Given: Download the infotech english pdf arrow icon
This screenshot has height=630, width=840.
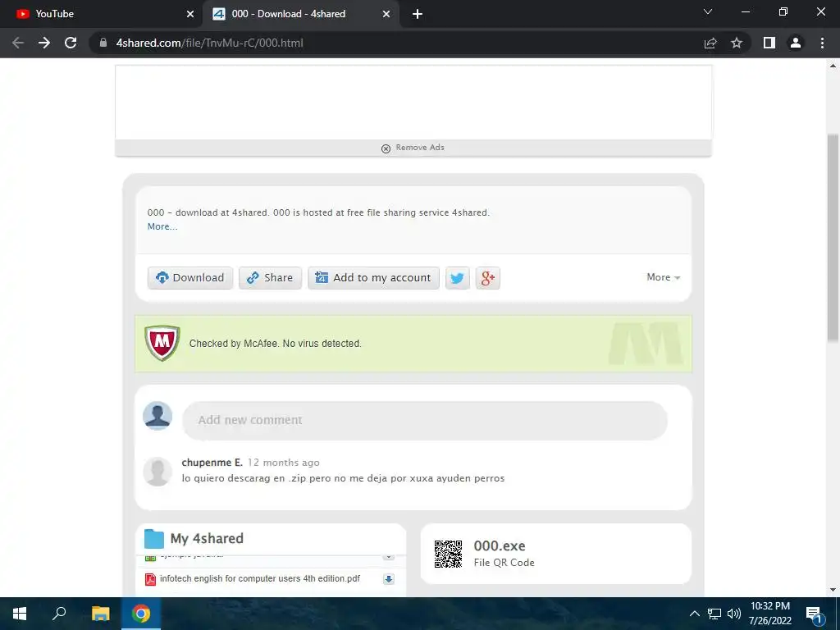Looking at the screenshot, I should pyautogui.click(x=389, y=579).
